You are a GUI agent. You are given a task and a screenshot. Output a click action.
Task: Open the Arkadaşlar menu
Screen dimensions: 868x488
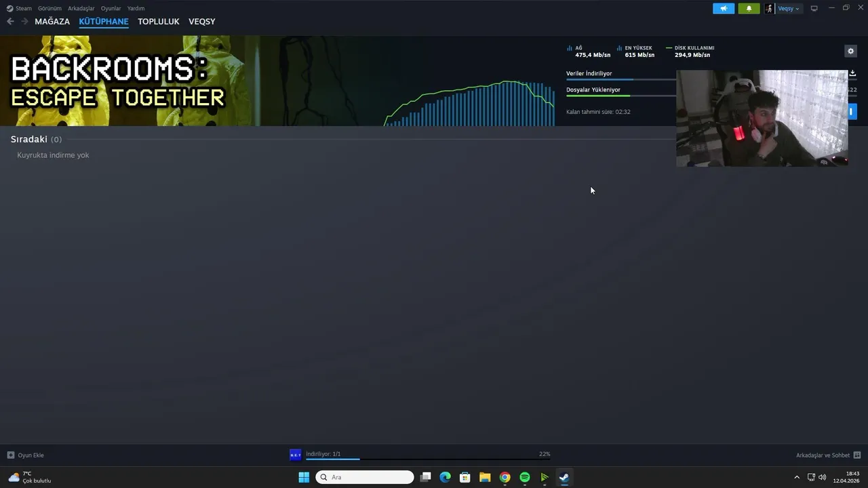(x=81, y=8)
